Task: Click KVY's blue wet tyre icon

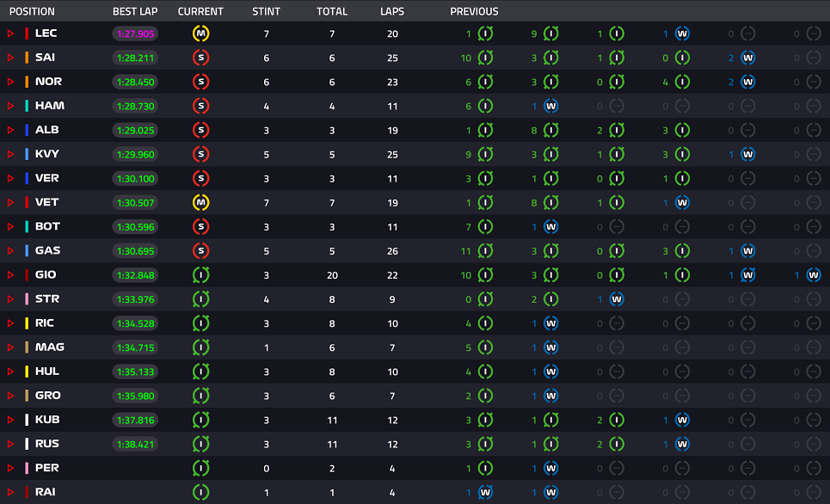Action: (x=747, y=154)
